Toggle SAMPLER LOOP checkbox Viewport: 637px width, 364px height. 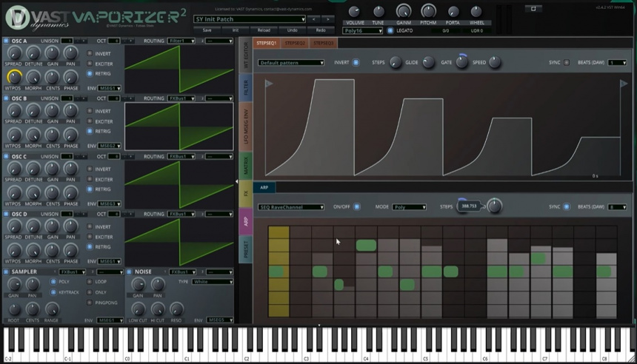[x=90, y=281]
